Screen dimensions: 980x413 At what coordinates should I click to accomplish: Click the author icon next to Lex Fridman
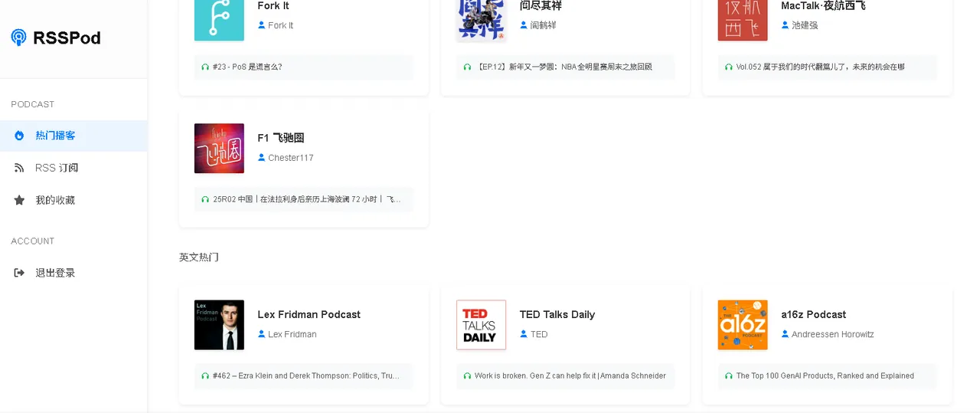[x=262, y=334]
